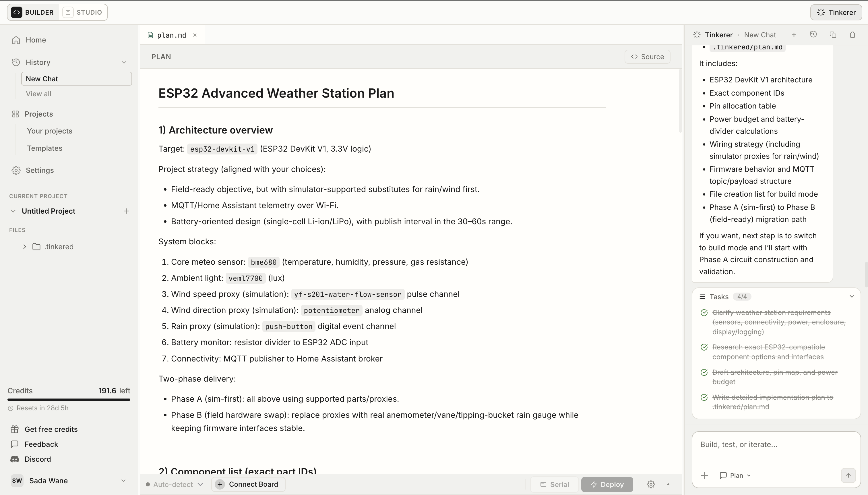Expand bottom panel with up triangle
This screenshot has width=868, height=495.
coord(668,484)
